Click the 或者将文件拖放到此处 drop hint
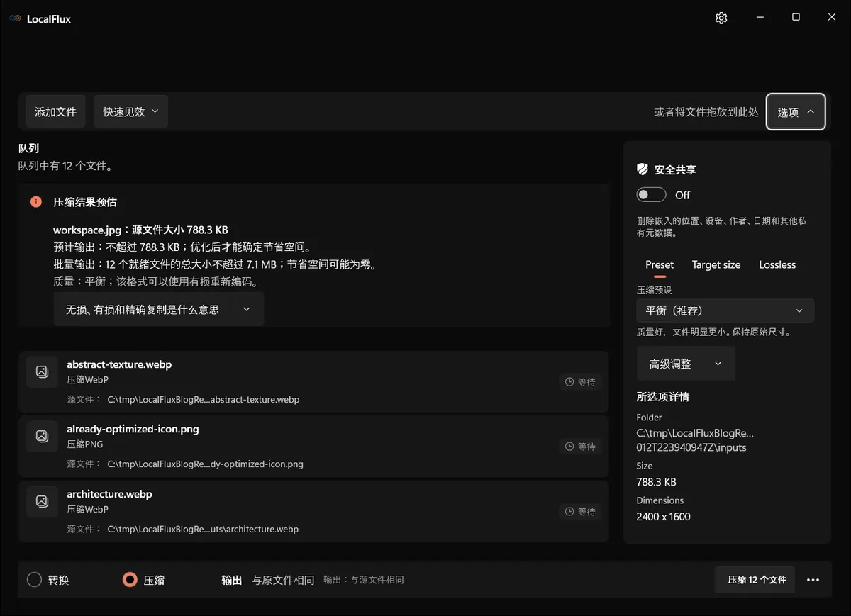Screen dimensions: 851x616 point(706,112)
